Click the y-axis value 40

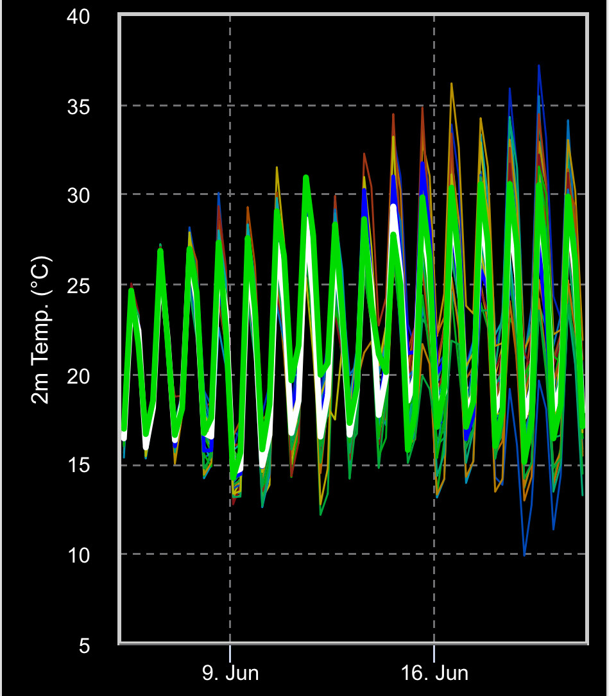(78, 17)
